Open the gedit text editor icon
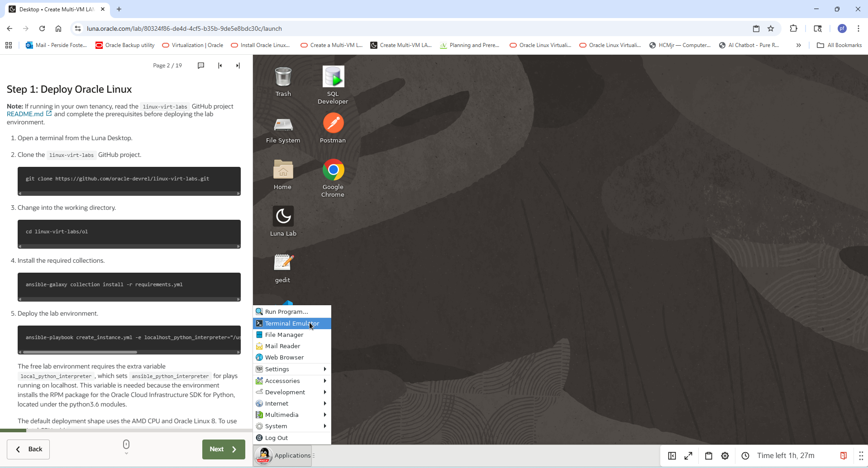The image size is (868, 468). (283, 263)
